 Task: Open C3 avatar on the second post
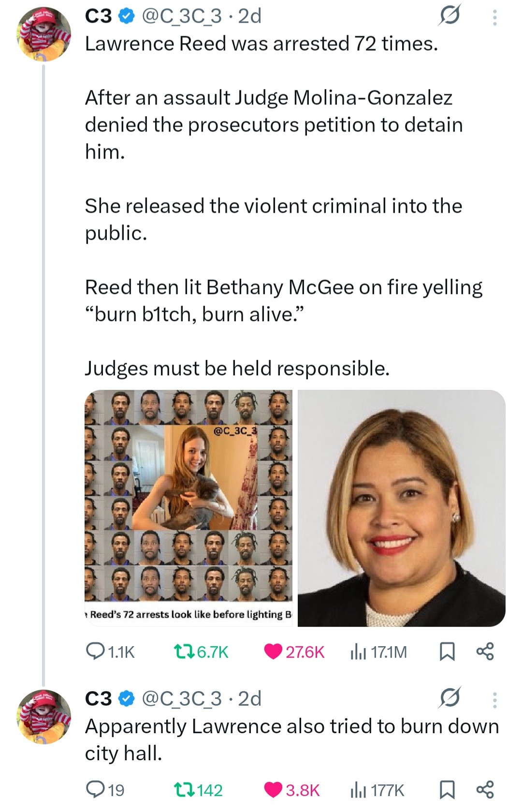[x=44, y=717]
